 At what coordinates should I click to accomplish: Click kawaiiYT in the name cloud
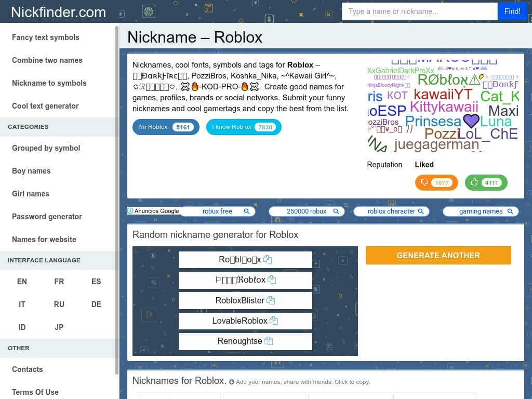[x=443, y=95]
